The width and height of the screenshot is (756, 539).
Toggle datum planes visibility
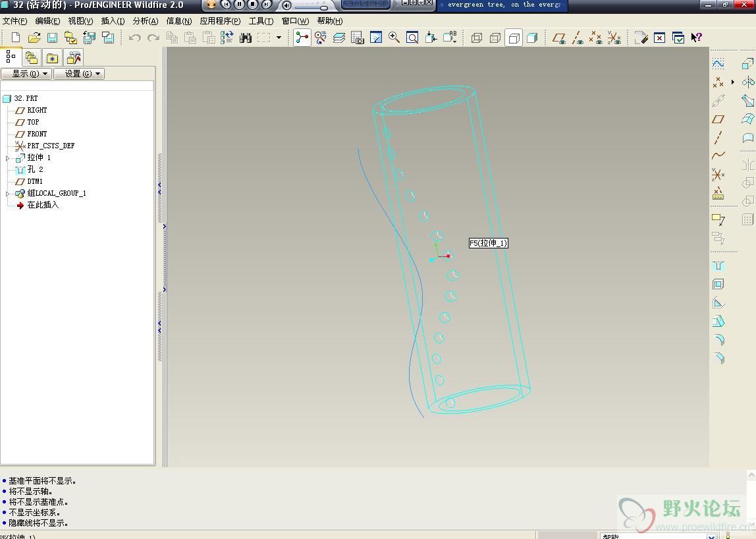click(559, 38)
